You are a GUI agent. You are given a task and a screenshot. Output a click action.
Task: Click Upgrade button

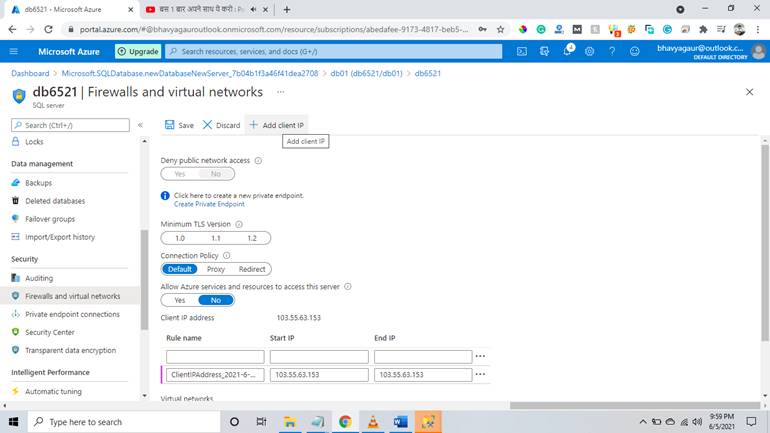click(138, 51)
